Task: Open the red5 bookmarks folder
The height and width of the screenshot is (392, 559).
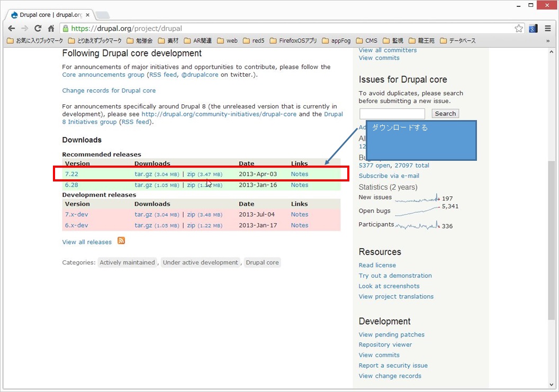Action: pyautogui.click(x=254, y=41)
